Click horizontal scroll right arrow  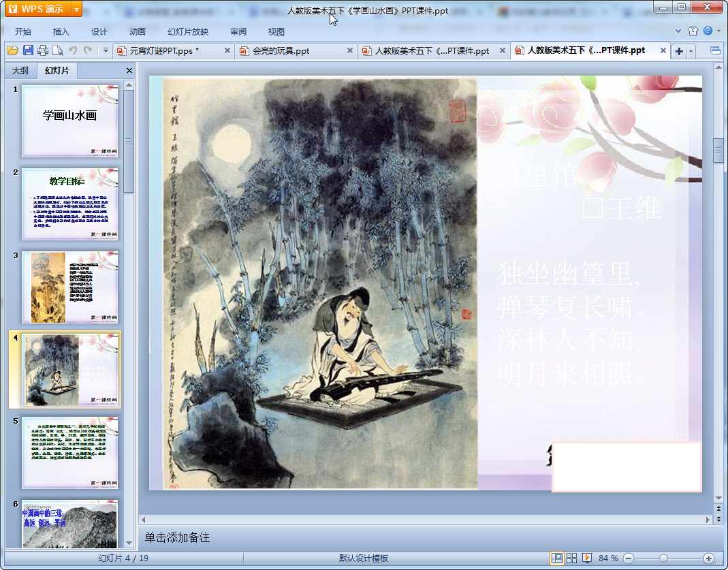pos(708,520)
